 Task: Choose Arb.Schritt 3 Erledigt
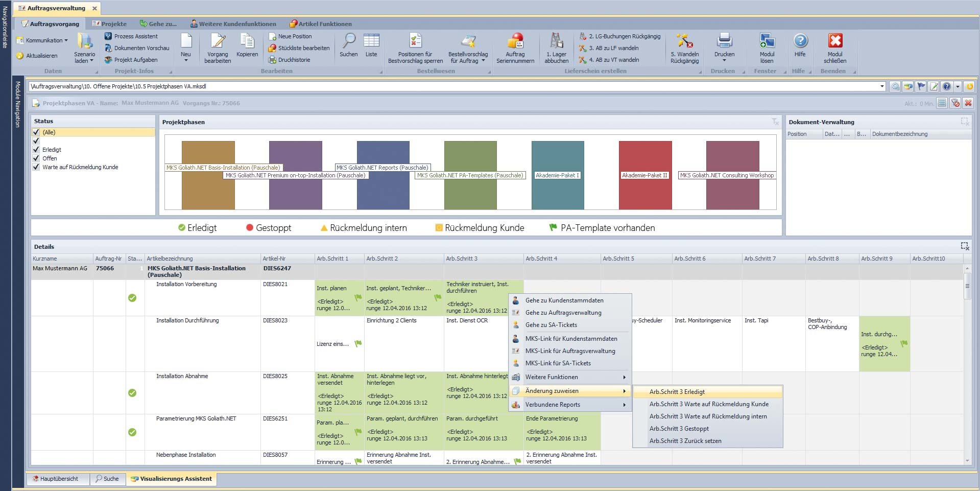pyautogui.click(x=707, y=392)
